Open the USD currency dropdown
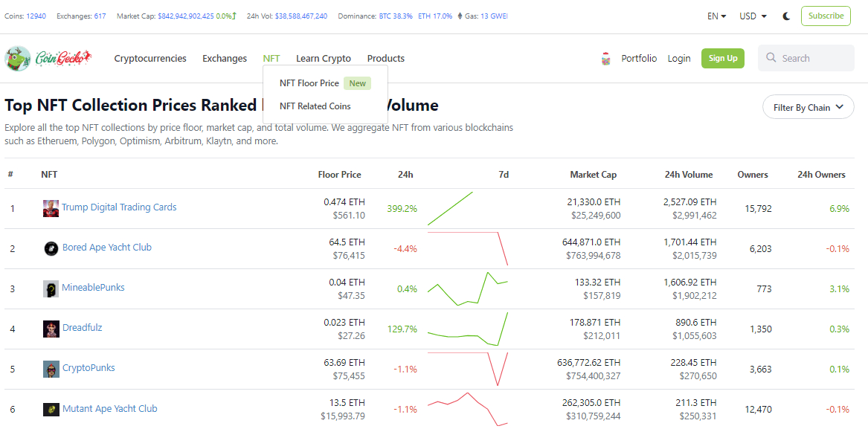 pos(753,16)
